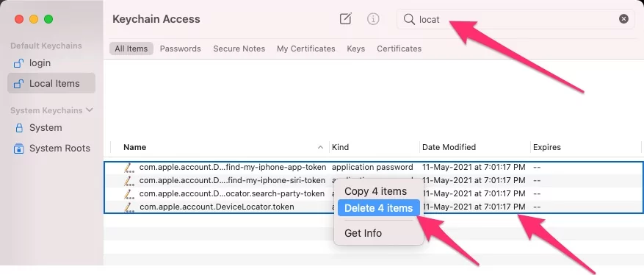Screen dimensions: 644x275
Task: Choose Delete 4 items from context menu
Action: 378,208
